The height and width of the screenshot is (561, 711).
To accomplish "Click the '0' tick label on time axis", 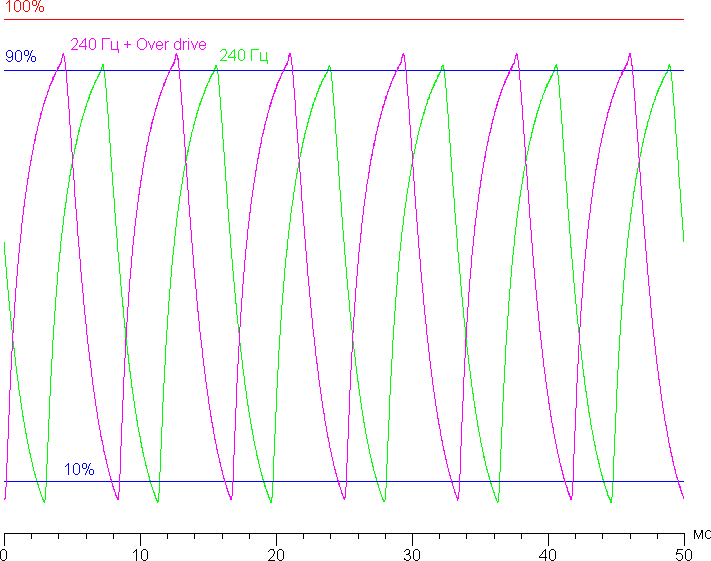I will tap(3, 555).
